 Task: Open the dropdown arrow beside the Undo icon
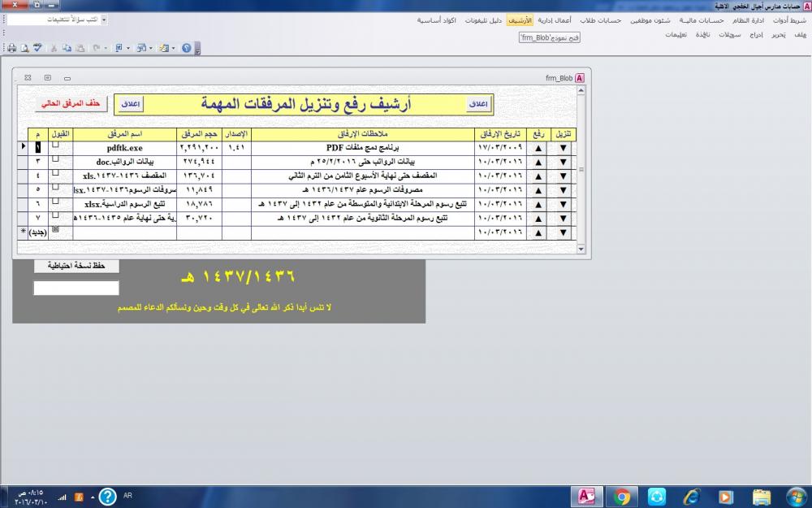(x=106, y=48)
